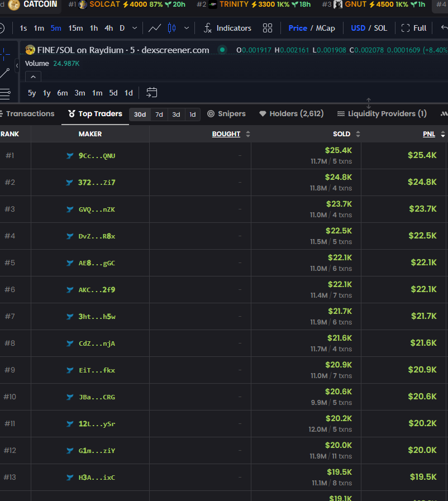Collapse the indicator legend chevron
Image resolution: width=448 pixels, height=501 pixels.
click(33, 77)
